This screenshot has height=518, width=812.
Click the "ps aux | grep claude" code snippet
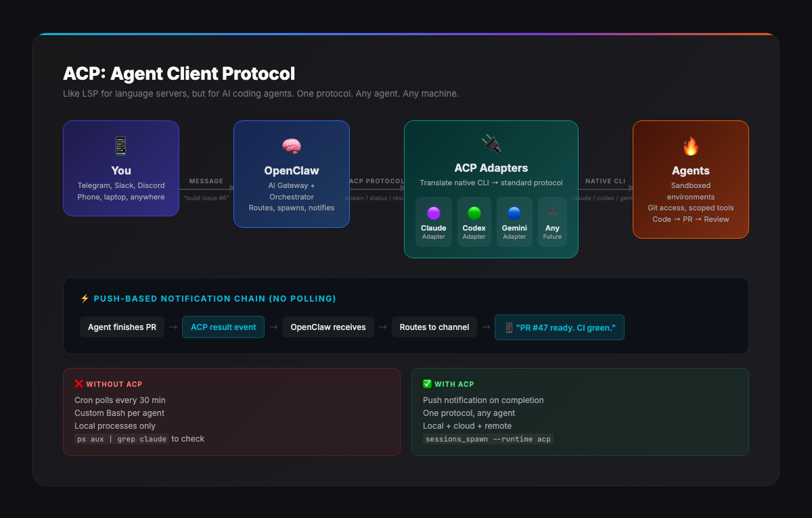tap(122, 439)
